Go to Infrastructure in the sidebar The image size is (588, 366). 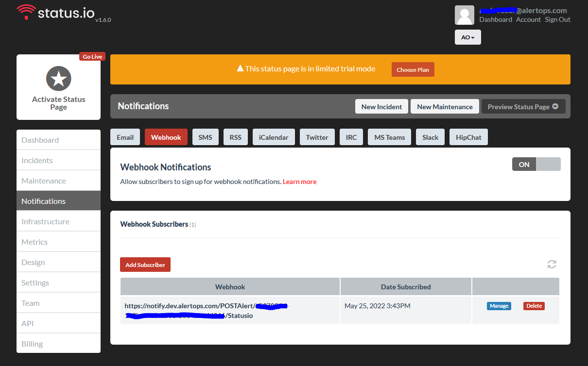45,221
